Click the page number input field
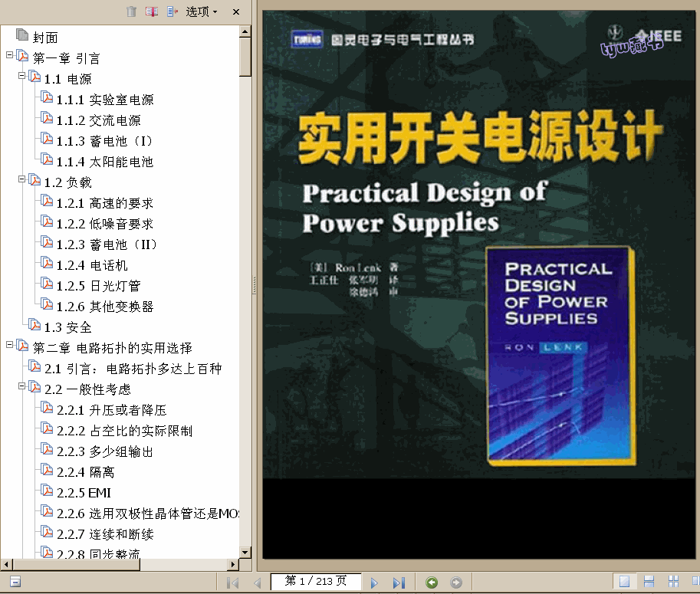 click(315, 582)
